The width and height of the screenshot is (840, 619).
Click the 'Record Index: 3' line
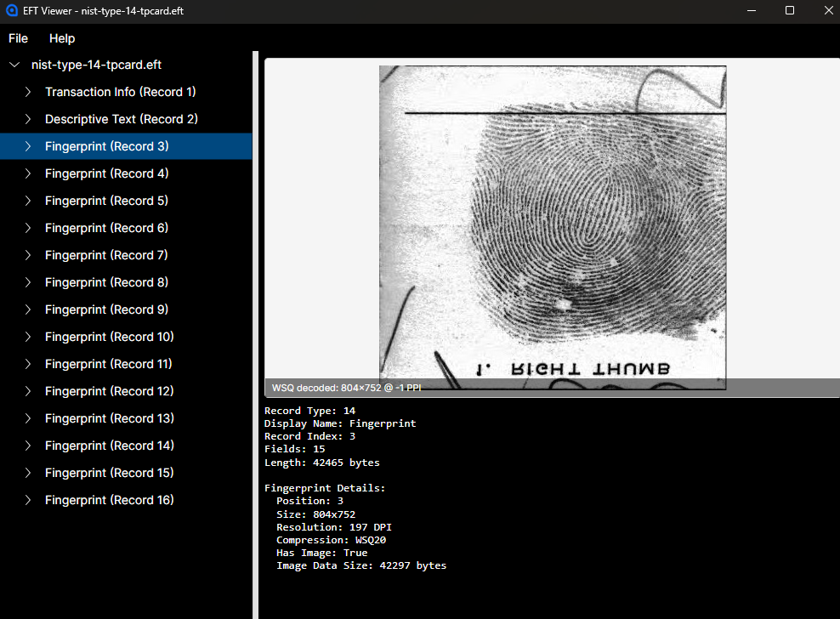(x=309, y=436)
